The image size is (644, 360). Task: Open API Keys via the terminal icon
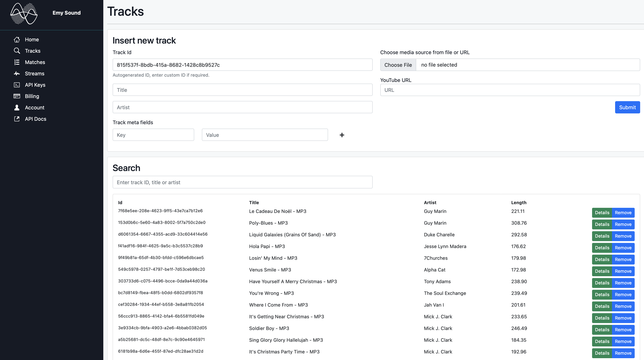pos(17,85)
